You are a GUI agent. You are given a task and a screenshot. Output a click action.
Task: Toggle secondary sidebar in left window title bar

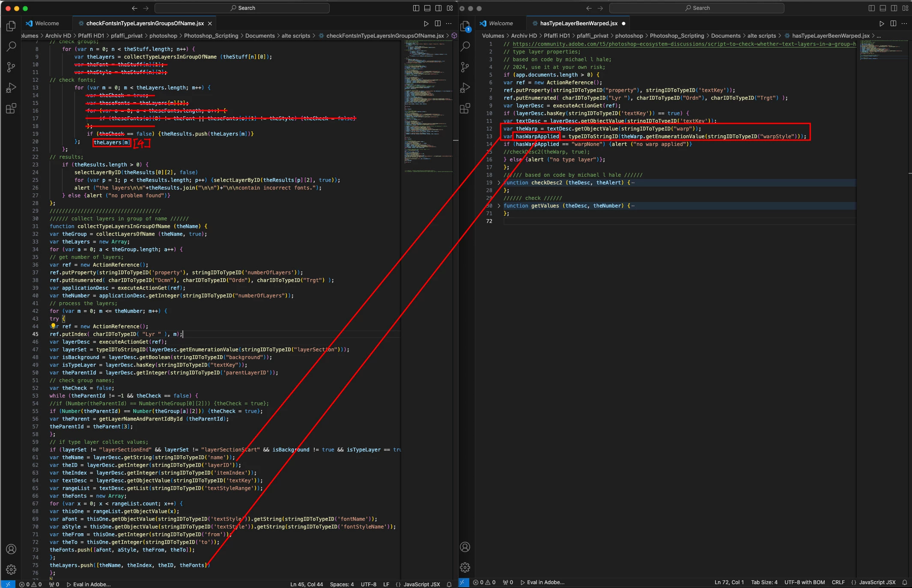point(438,8)
